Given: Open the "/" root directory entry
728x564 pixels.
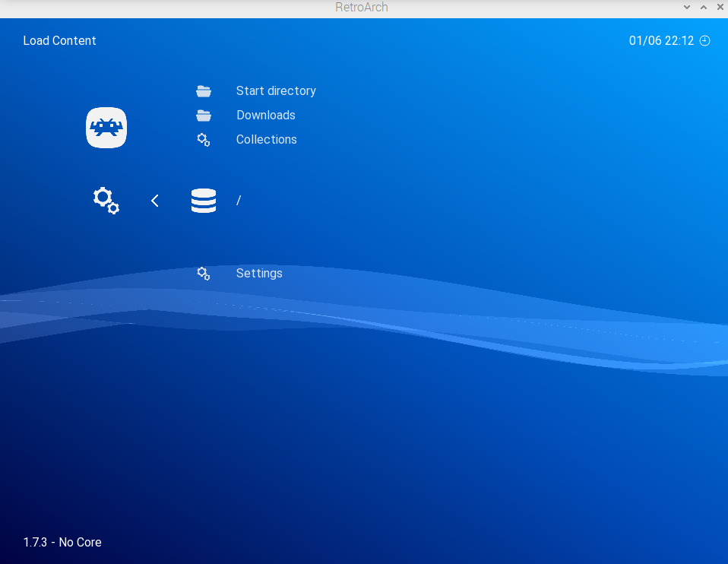Looking at the screenshot, I should [239, 201].
